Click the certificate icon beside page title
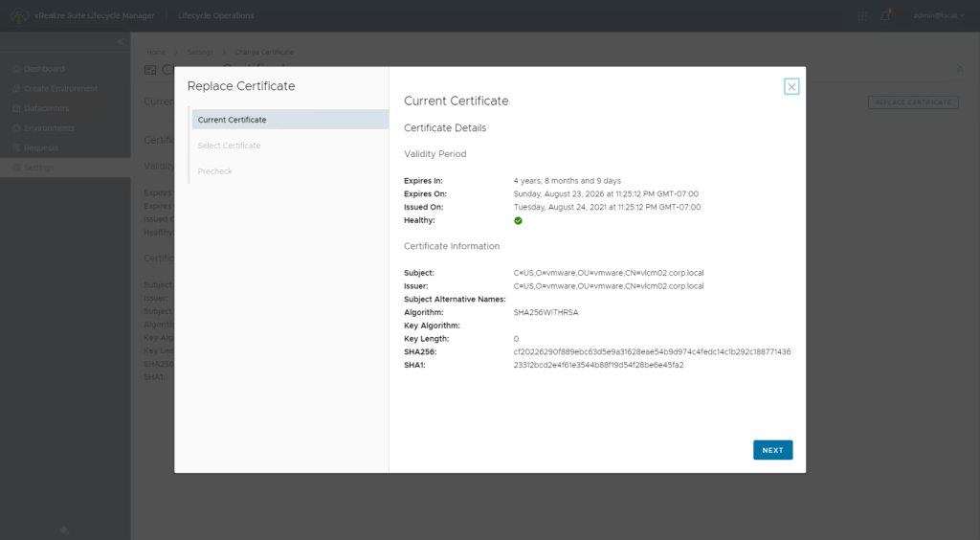 pyautogui.click(x=151, y=70)
